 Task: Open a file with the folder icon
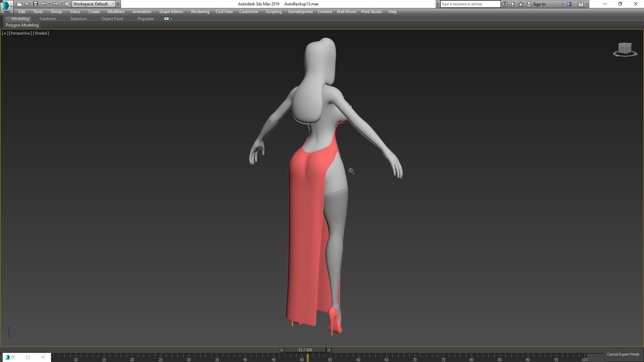coord(27,4)
